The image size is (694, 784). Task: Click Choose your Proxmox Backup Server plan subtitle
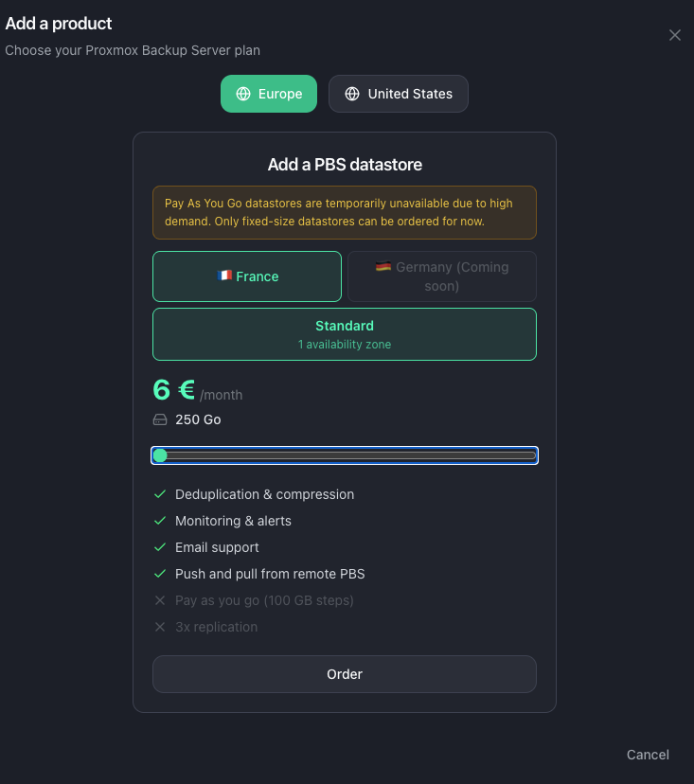tap(133, 50)
